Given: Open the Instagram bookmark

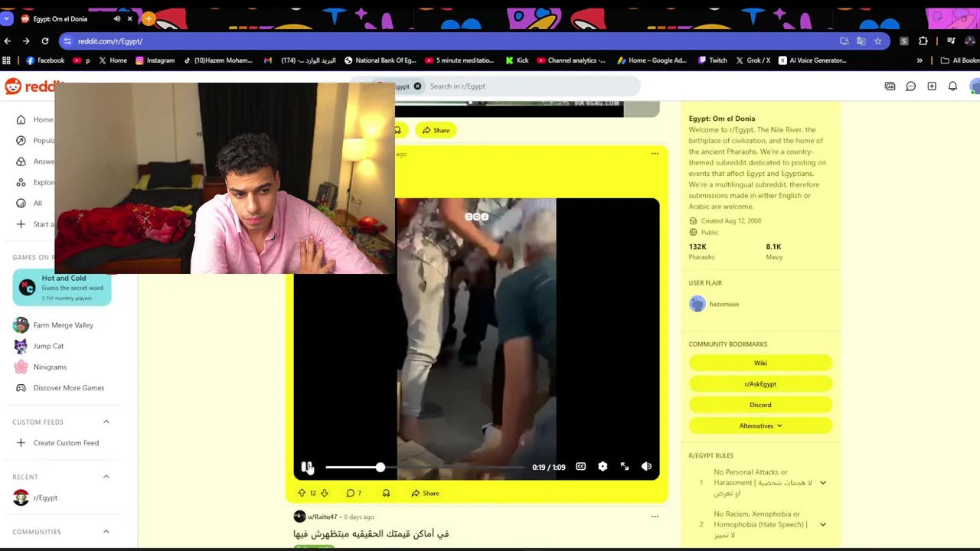Looking at the screenshot, I should pyautogui.click(x=155, y=60).
